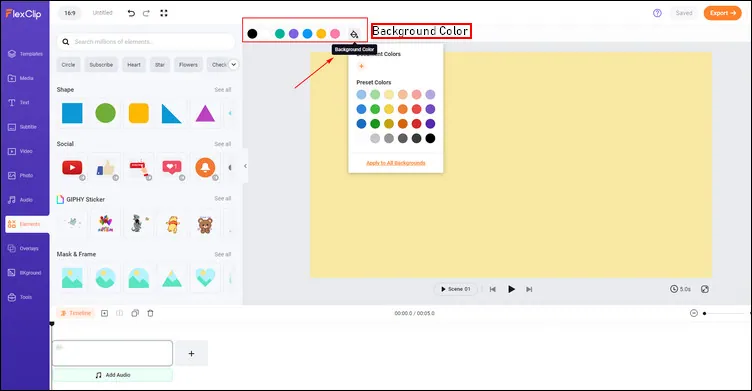The width and height of the screenshot is (752, 391).
Task: Skip to previous scene
Action: pos(493,289)
